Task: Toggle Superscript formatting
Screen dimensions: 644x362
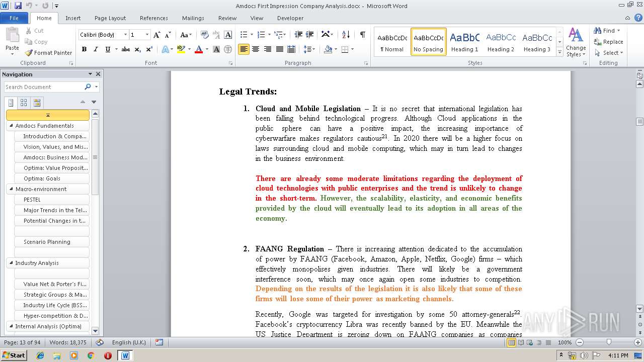Action: [x=149, y=49]
